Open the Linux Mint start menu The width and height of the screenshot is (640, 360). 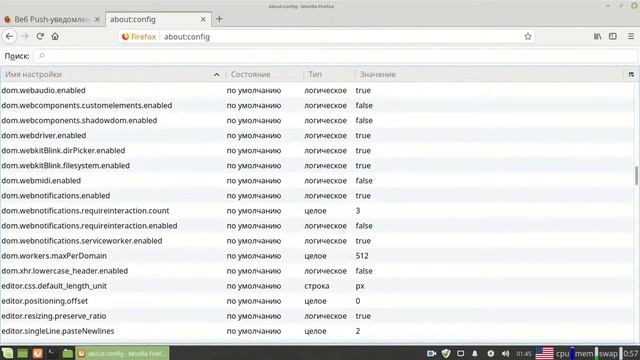click(7, 353)
